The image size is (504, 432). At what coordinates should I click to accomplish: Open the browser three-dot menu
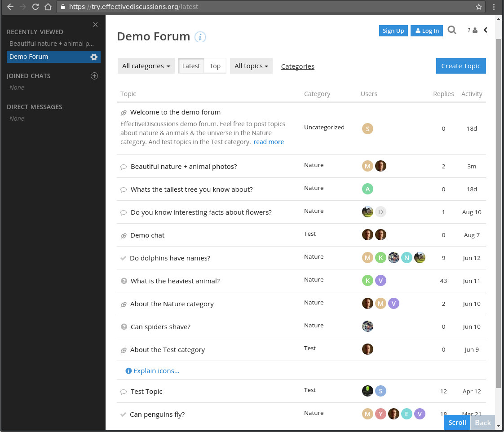point(494,7)
